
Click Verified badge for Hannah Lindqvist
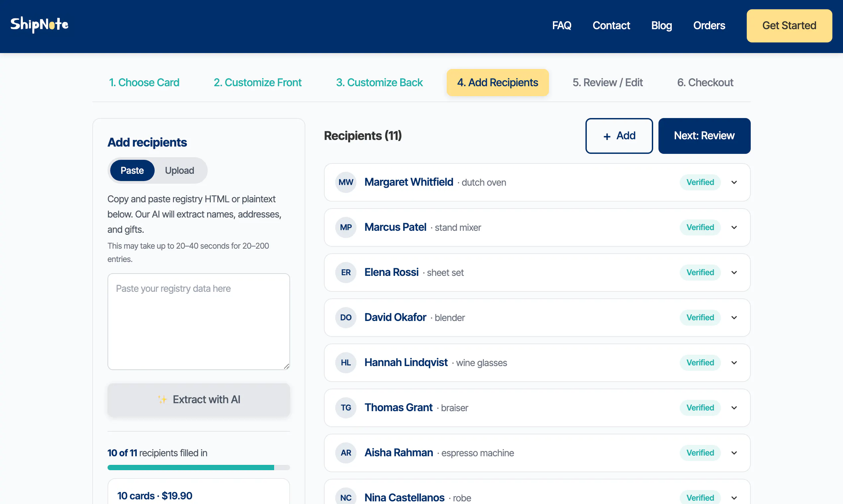click(x=700, y=363)
